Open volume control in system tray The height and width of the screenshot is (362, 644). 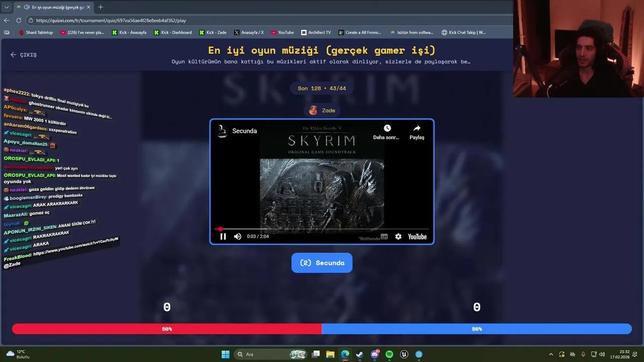(x=602, y=354)
